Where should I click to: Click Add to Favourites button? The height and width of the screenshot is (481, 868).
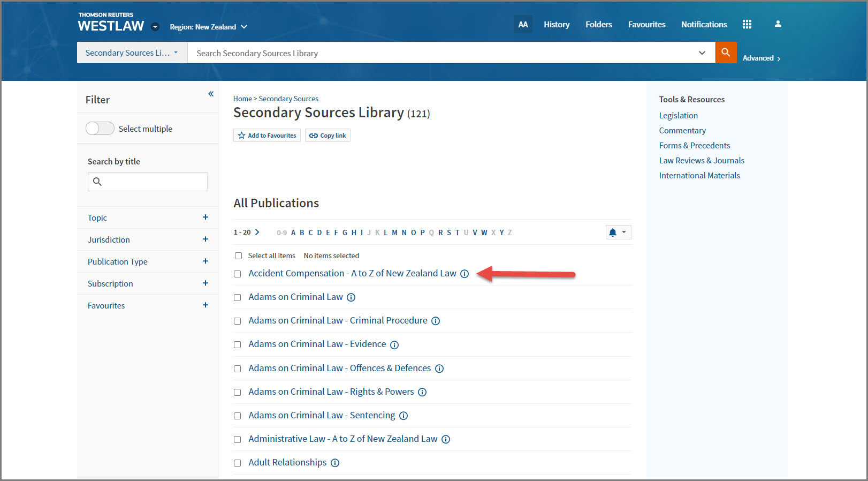[267, 136]
